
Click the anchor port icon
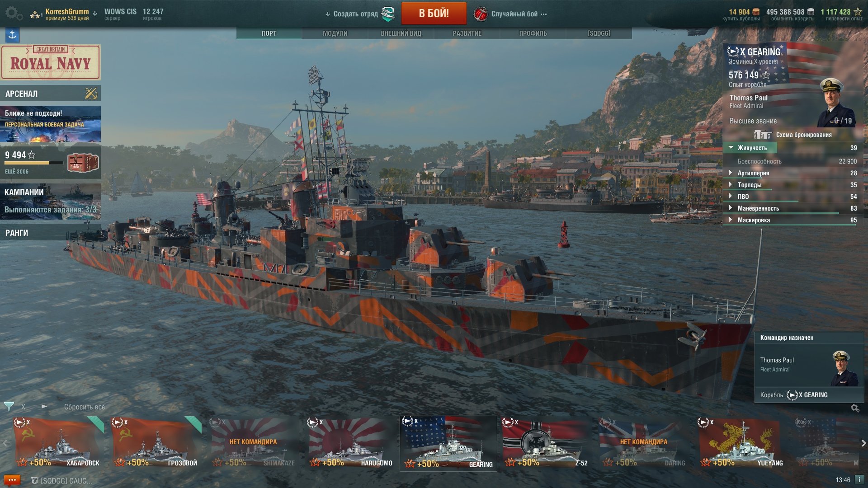(x=12, y=35)
